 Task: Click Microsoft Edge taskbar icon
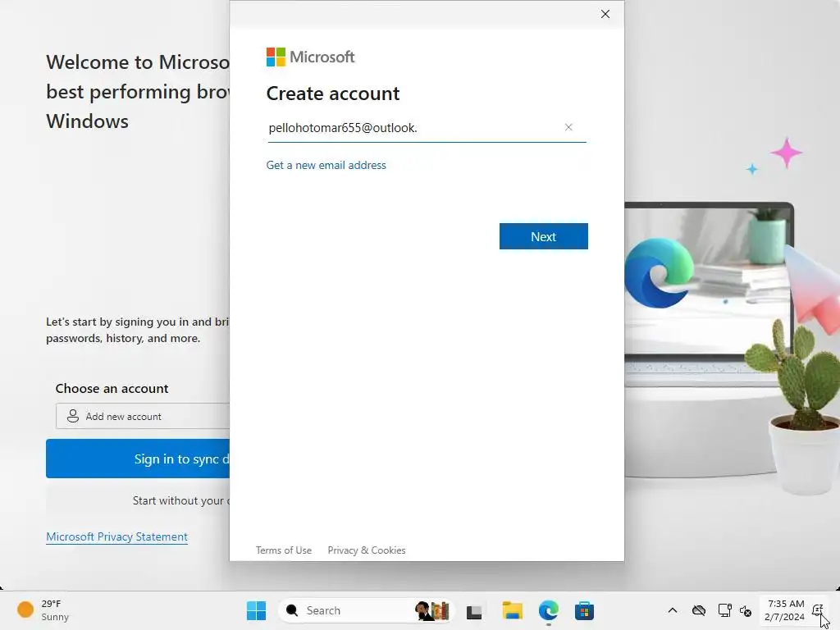[x=549, y=610]
